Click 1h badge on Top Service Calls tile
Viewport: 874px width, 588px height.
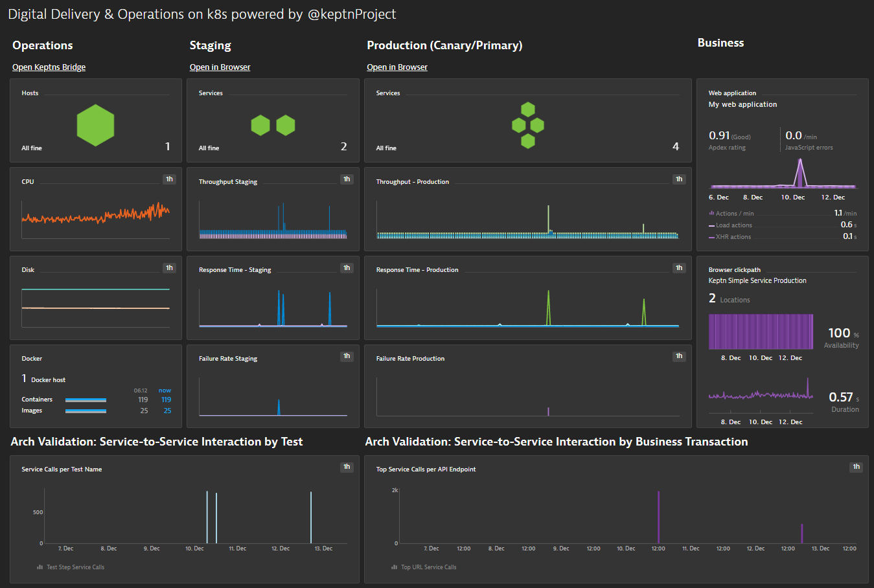(x=856, y=467)
